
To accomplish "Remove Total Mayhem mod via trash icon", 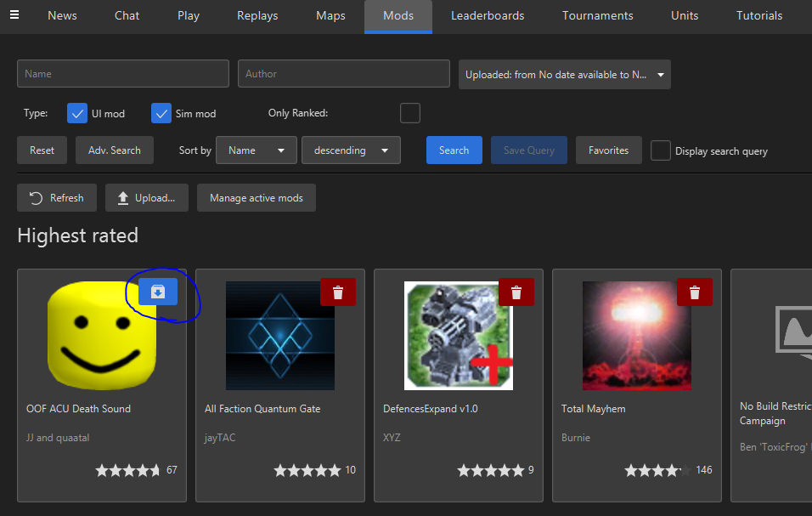I will point(695,292).
